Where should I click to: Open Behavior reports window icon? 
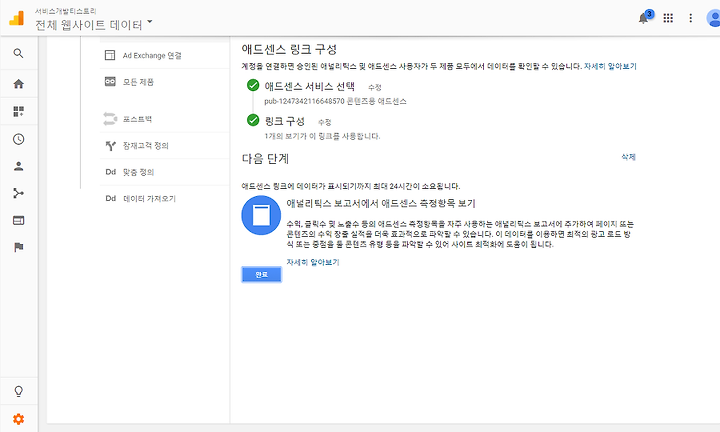pos(18,220)
